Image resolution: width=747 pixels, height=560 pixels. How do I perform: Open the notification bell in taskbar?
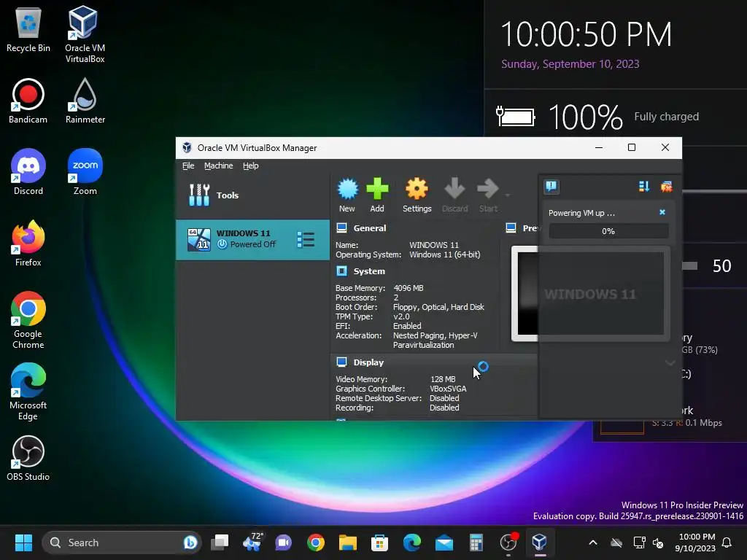(x=727, y=542)
